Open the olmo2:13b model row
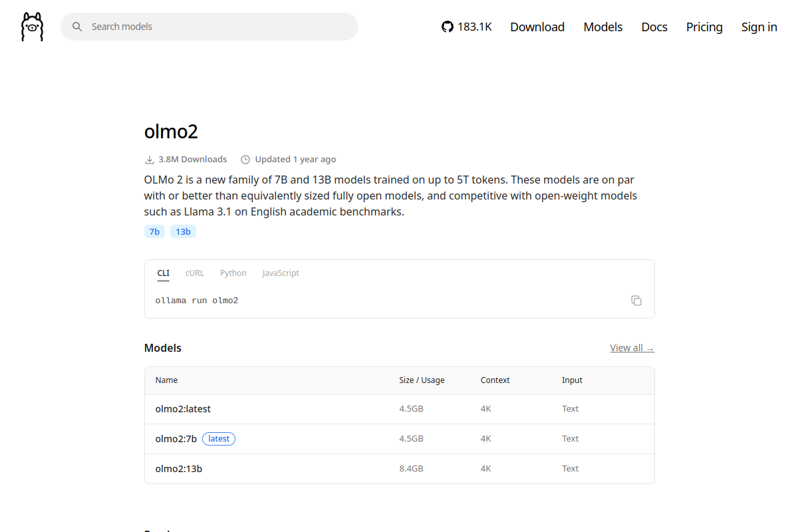Viewport: 798px width, 532px height. (399, 469)
